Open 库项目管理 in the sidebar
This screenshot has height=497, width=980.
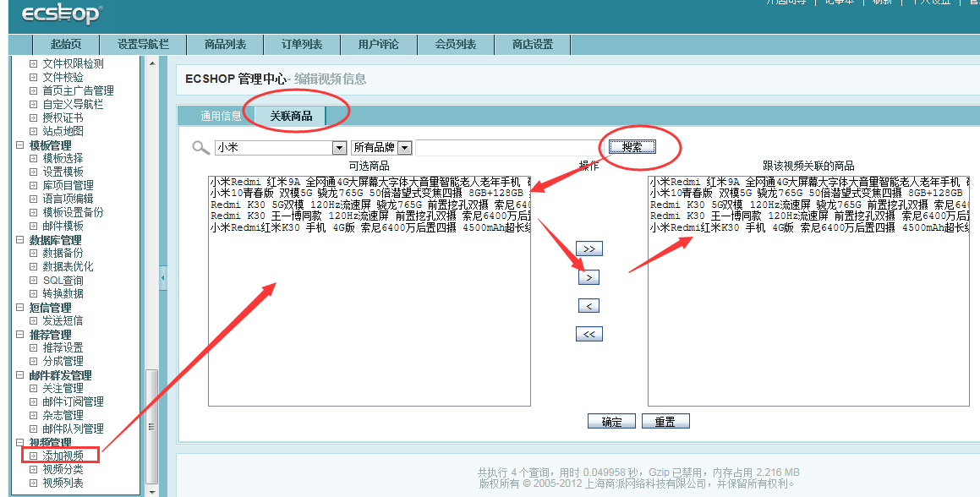coord(68,185)
